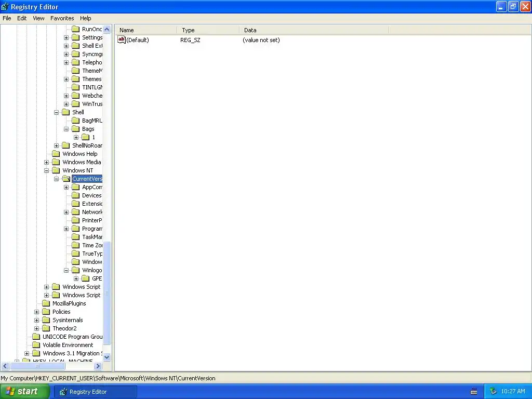Viewport: 532px width, 399px height.
Task: Click the tree scroll right arrow
Action: 98,366
